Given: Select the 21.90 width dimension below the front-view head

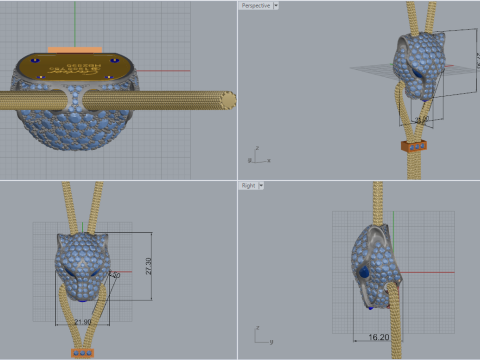Looking at the screenshot, I should (82, 322).
